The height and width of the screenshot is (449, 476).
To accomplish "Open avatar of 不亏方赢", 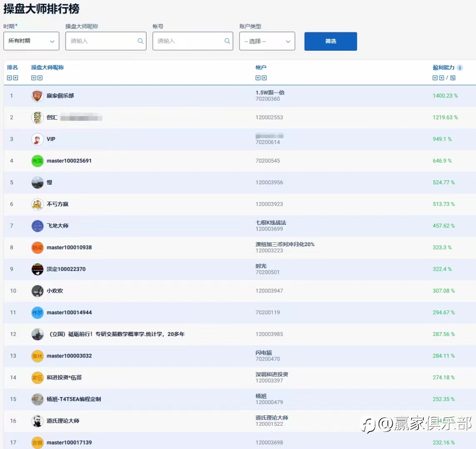I will 37,204.
